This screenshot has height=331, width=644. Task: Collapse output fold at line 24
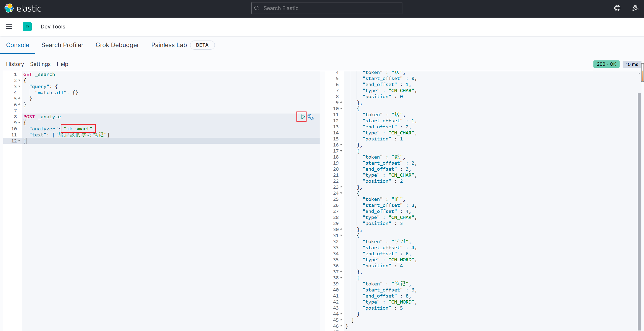(x=341, y=193)
